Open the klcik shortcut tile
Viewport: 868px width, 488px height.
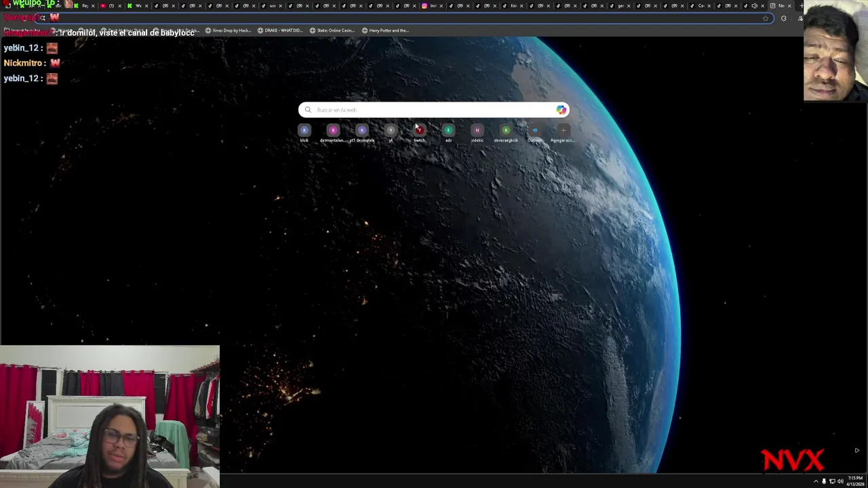pos(304,133)
